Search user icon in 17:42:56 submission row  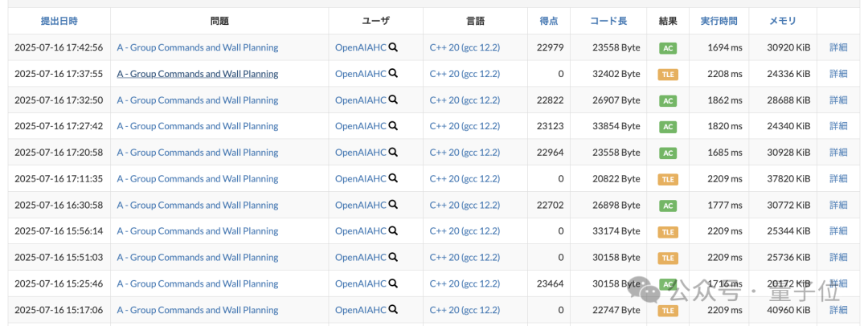pyautogui.click(x=393, y=47)
